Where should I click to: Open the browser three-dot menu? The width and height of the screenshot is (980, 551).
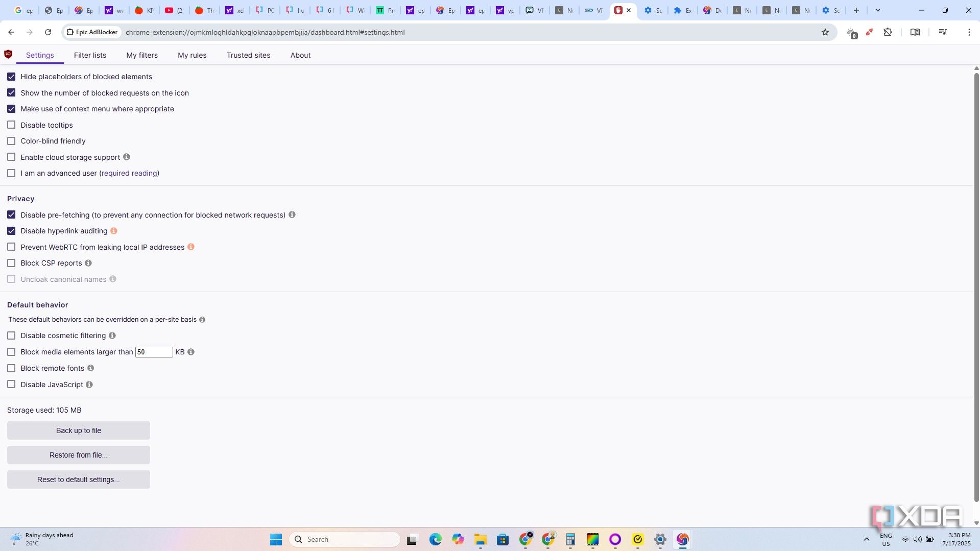point(969,32)
